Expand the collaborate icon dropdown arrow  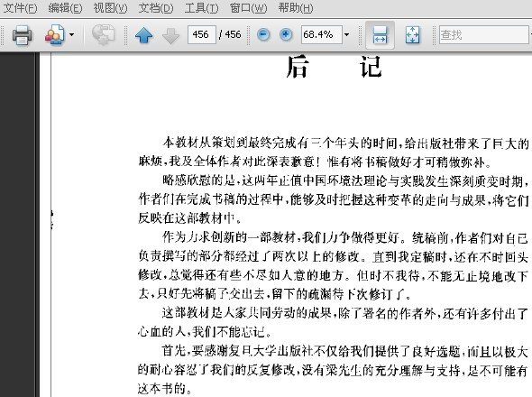(x=71, y=34)
